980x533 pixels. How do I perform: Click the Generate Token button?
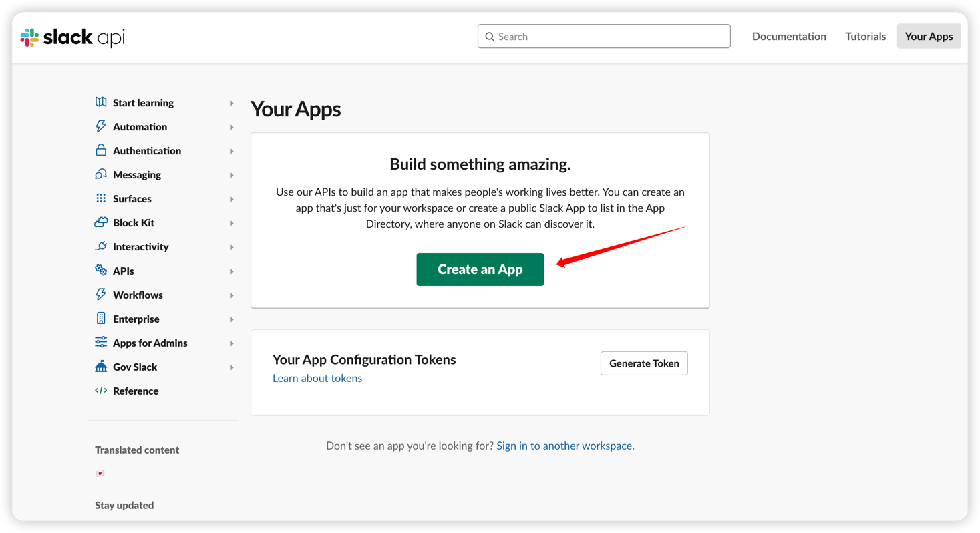[644, 363]
